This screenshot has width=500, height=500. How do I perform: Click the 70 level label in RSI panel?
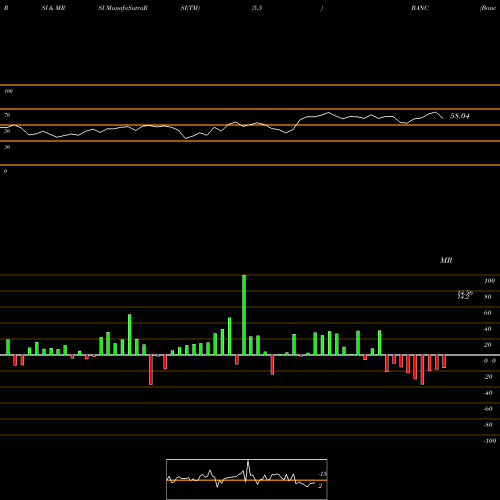tap(7, 115)
